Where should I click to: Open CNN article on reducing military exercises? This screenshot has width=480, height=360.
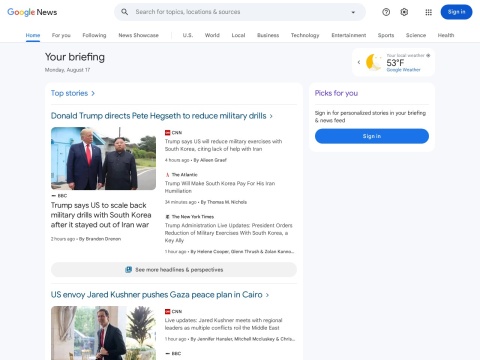[x=223, y=145]
